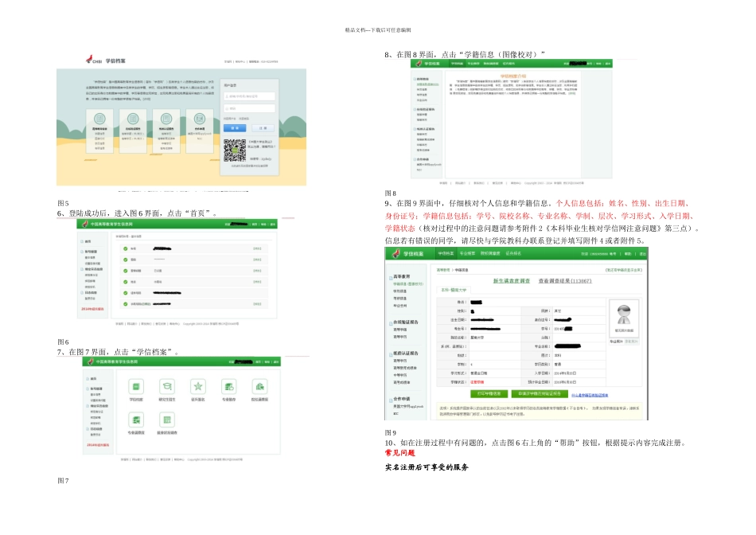Screen dimensions: 756x535
Task: Click the 首页 sidebar item in figure 7
Action: point(93,379)
